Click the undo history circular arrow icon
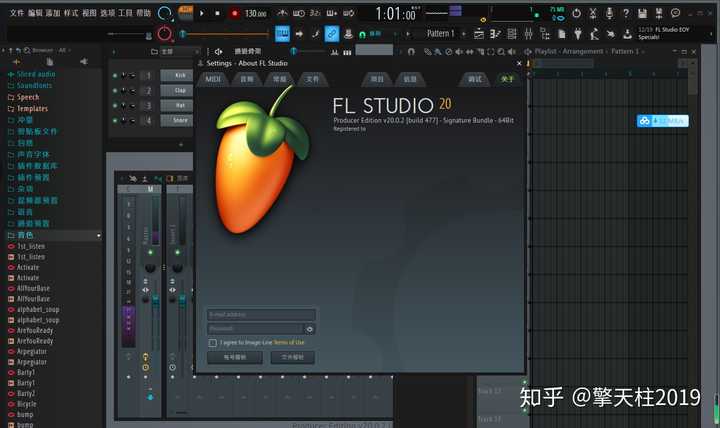Viewport: 720px width, 428px height. tap(576, 13)
